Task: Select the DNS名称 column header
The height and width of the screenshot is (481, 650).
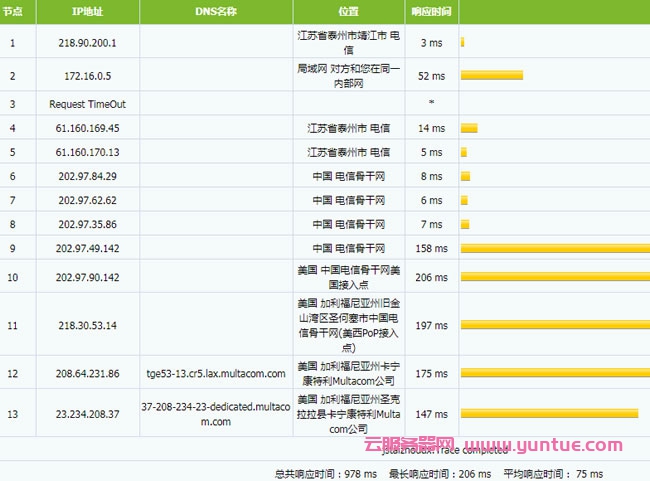Action: click(216, 12)
